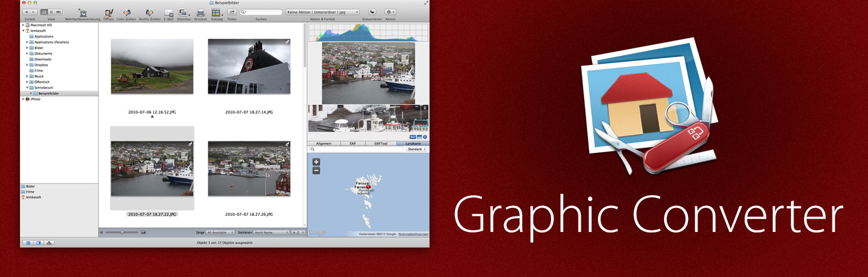This screenshot has height=277, width=868.
Task: Click the Öffnen toolbar icon
Action: [109, 12]
